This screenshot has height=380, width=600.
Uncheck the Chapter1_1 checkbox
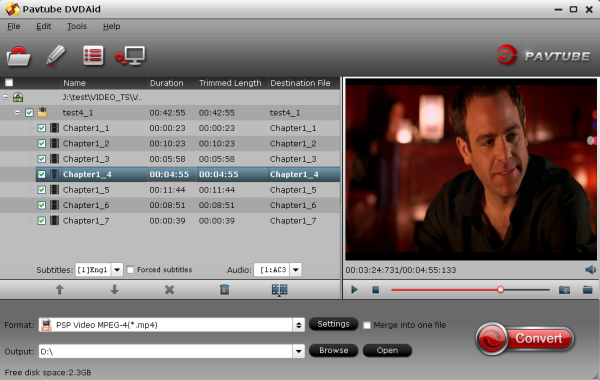point(42,128)
